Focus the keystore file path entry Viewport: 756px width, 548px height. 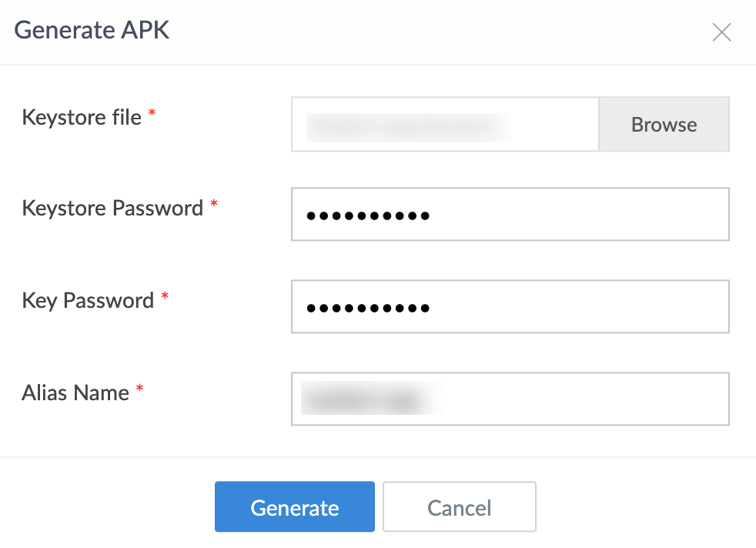pyautogui.click(x=444, y=124)
